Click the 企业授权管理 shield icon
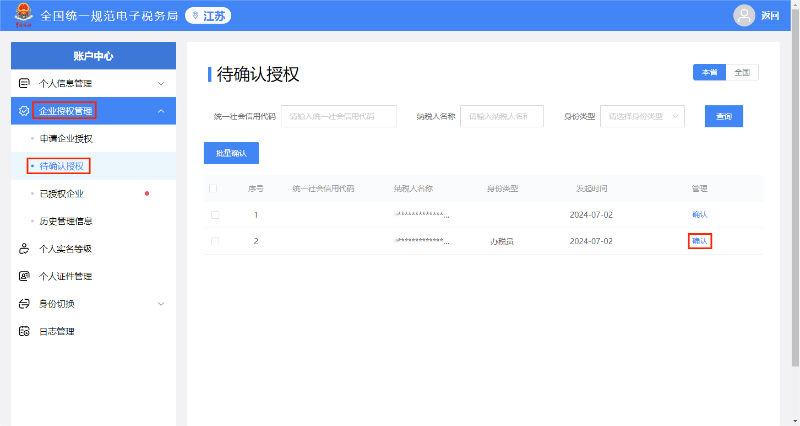This screenshot has width=800, height=426. pos(24,111)
